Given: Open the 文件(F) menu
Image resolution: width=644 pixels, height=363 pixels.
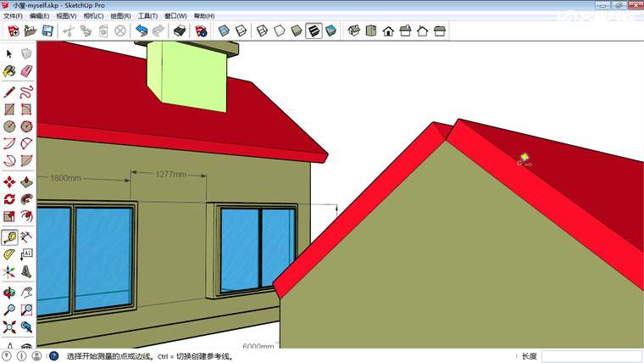Looking at the screenshot, I should pos(13,16).
